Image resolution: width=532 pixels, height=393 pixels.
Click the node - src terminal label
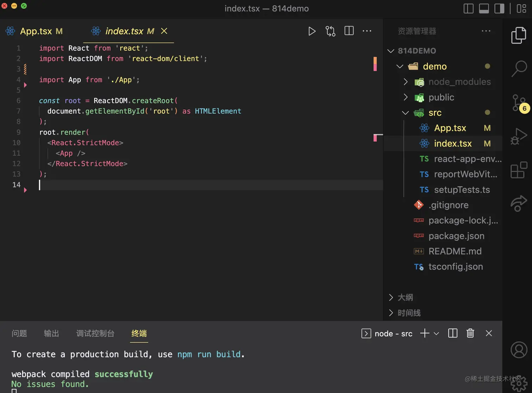393,334
